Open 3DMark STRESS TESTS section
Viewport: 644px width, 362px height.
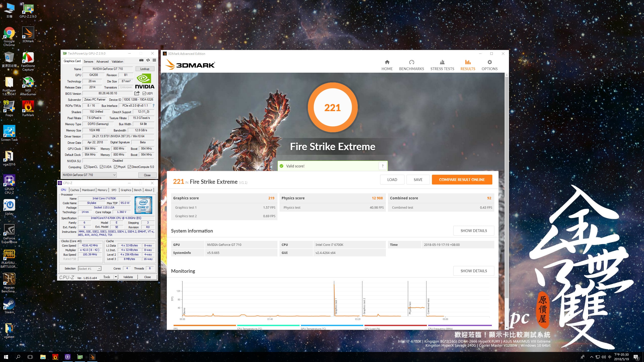click(442, 65)
